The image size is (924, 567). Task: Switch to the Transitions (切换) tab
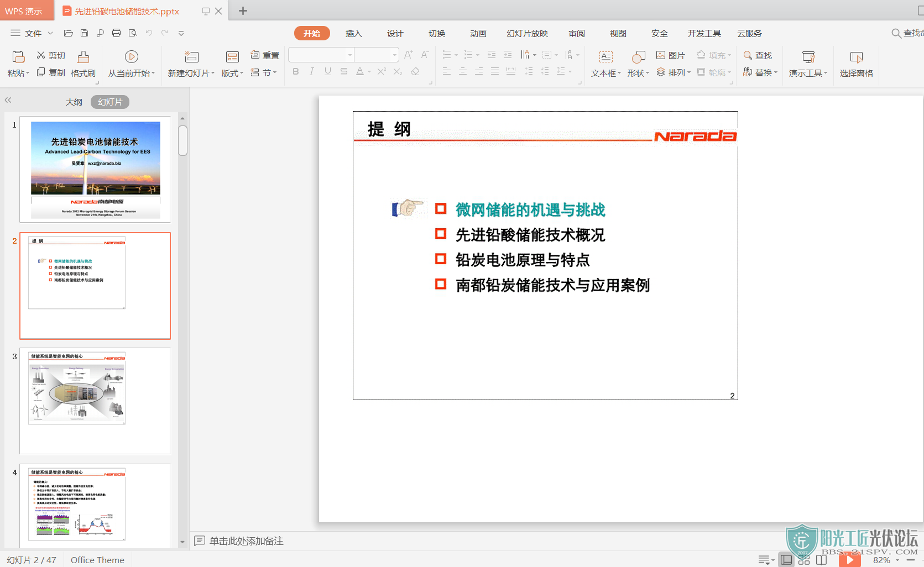(436, 33)
